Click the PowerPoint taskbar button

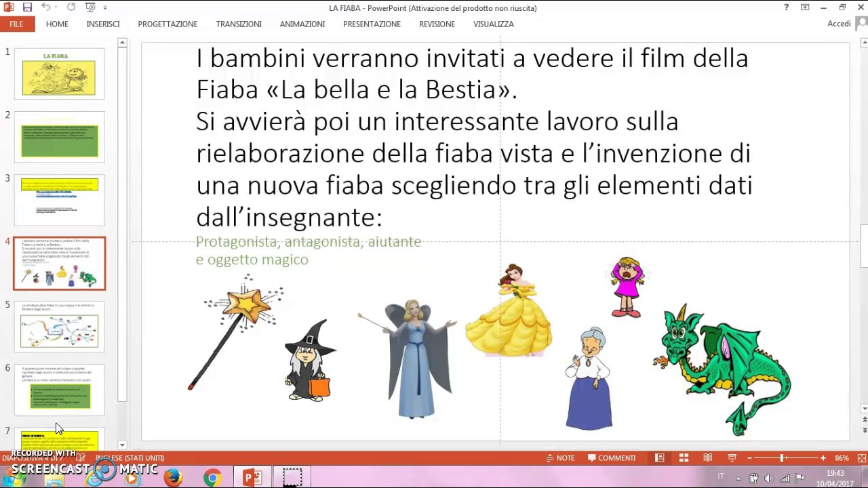coord(253,478)
